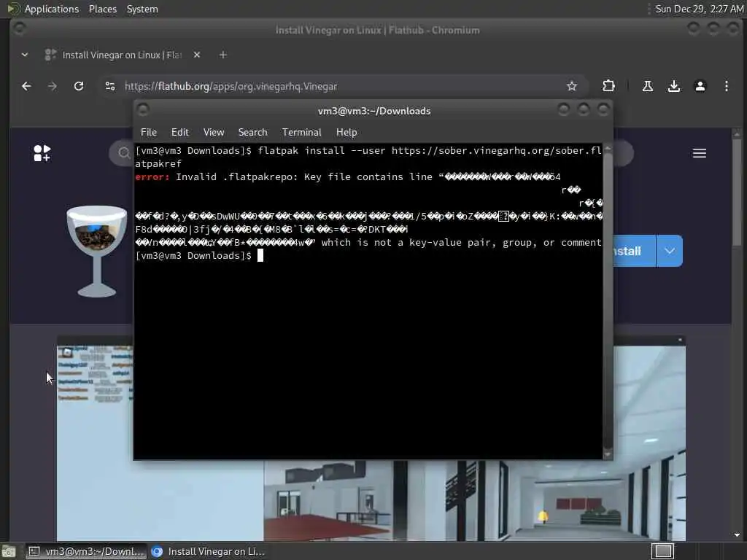Screen dimensions: 747x560
Task: Open the terminal Help menu
Action: (x=347, y=133)
